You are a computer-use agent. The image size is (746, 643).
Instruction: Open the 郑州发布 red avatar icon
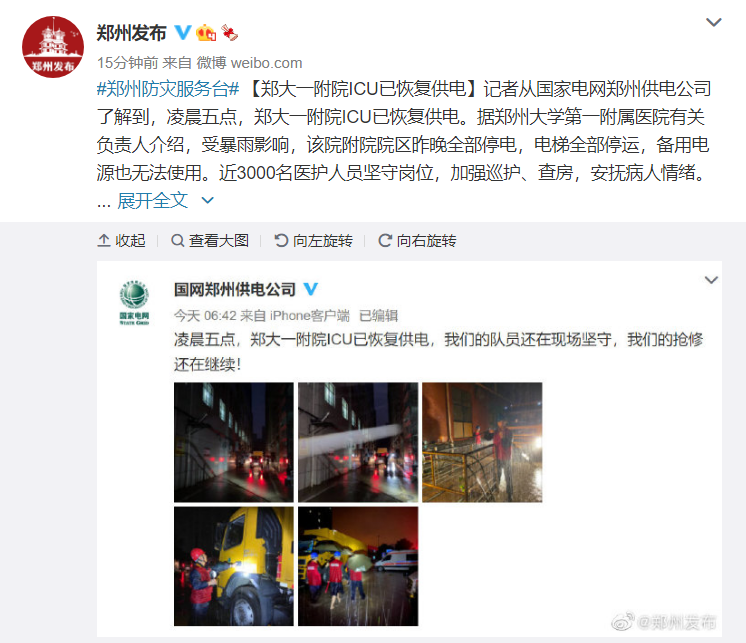click(x=53, y=47)
